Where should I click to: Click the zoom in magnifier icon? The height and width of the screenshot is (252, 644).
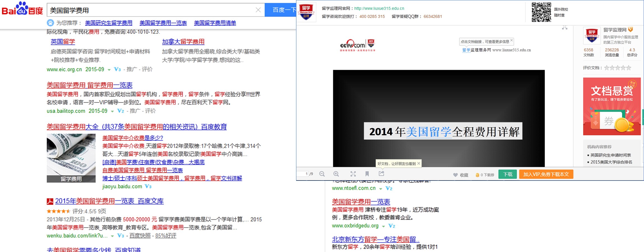pyautogui.click(x=336, y=174)
